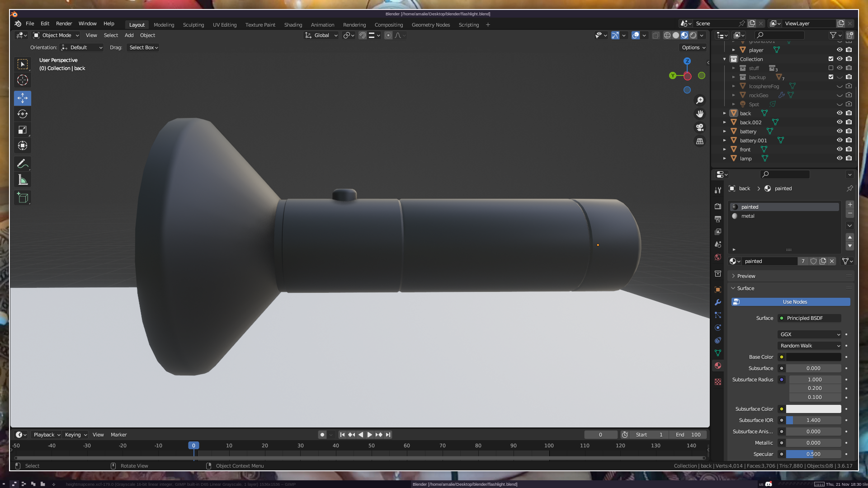
Task: Open the viewport Options button
Action: (x=693, y=47)
